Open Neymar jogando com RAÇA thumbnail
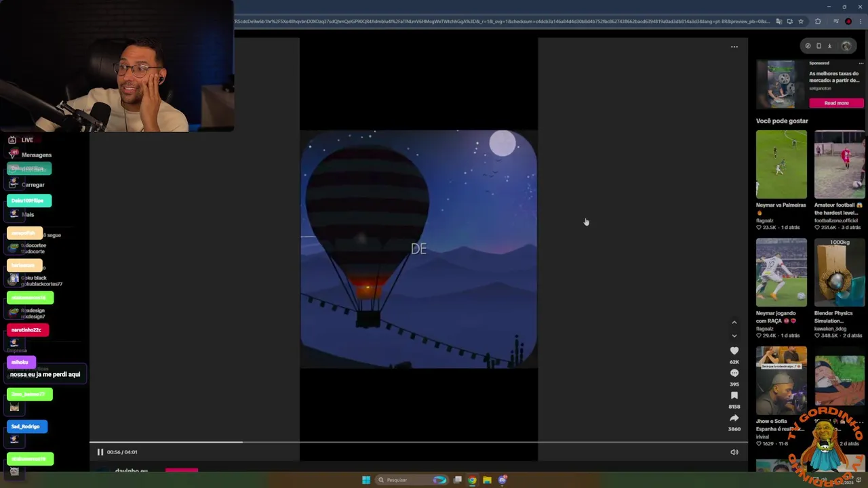Screen dimensions: 868x488 [781, 272]
